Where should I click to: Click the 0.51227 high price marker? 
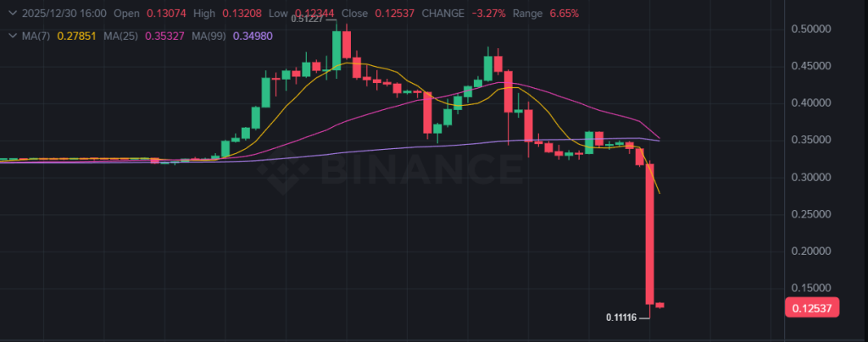tap(309, 18)
